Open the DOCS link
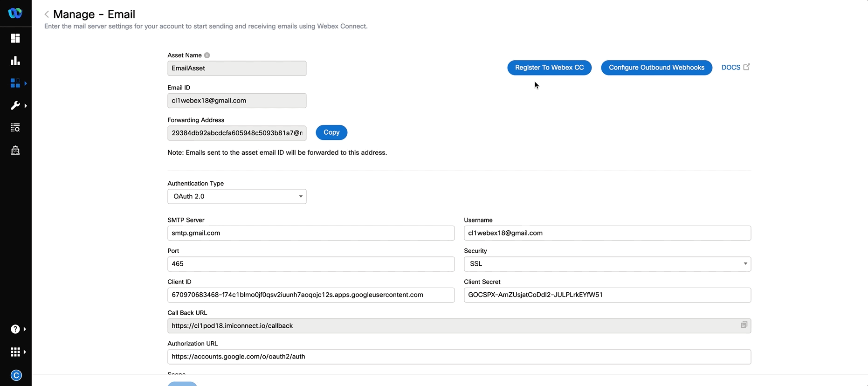868x386 pixels. tap(730, 68)
